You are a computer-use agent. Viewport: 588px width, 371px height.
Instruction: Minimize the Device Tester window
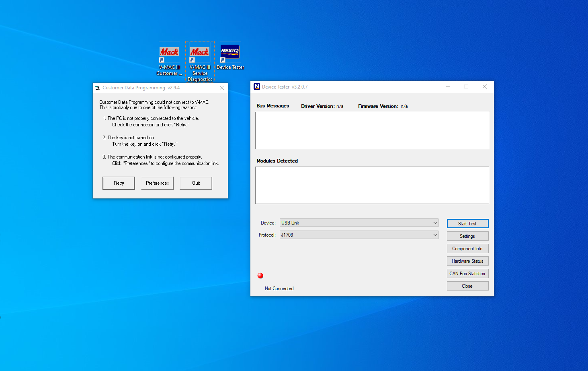(x=448, y=87)
